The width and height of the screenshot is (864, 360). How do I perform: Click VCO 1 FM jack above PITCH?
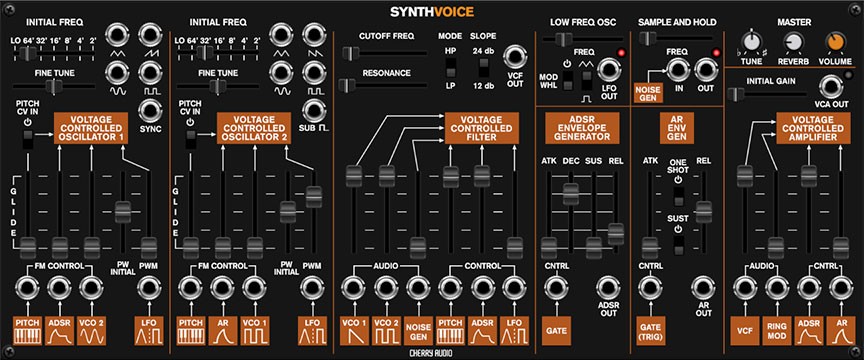click(x=27, y=287)
